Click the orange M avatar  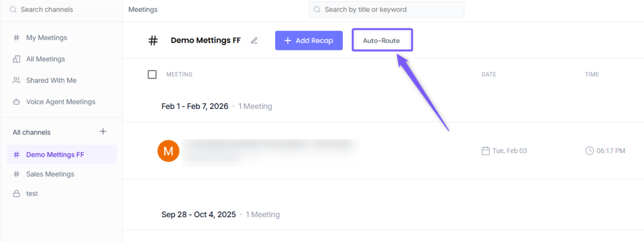(x=168, y=151)
